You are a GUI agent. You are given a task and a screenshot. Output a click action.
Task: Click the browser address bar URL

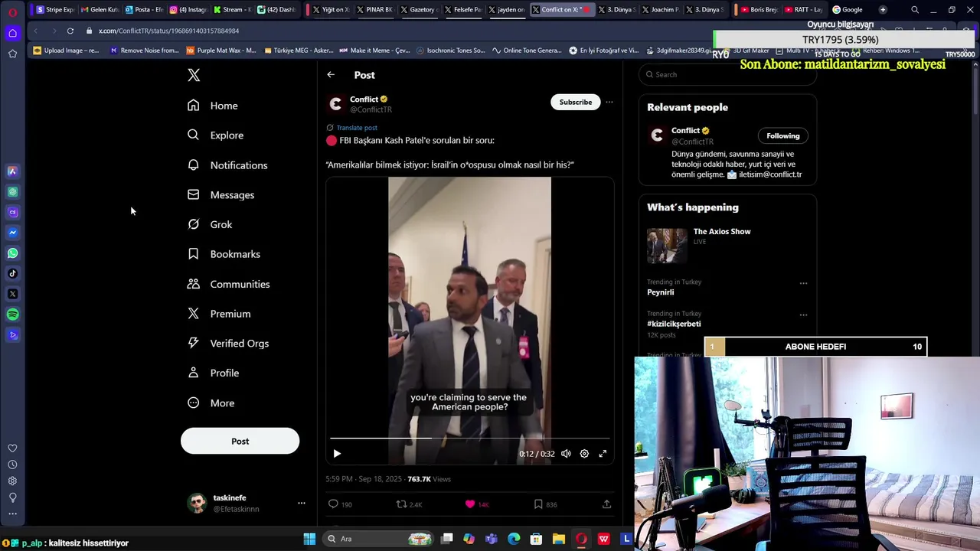tap(168, 31)
